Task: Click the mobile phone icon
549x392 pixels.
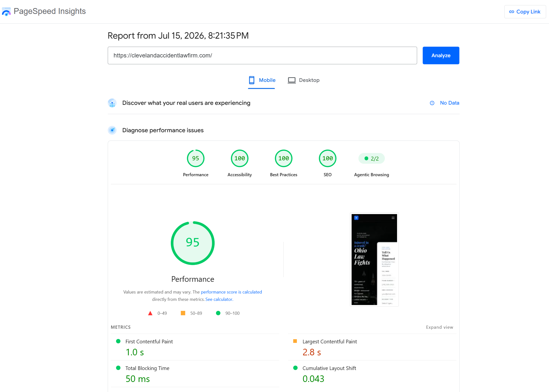Action: (x=252, y=80)
